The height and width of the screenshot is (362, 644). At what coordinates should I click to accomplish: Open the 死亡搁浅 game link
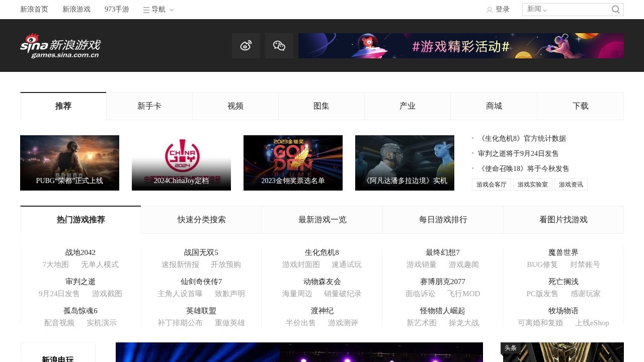pyautogui.click(x=563, y=282)
